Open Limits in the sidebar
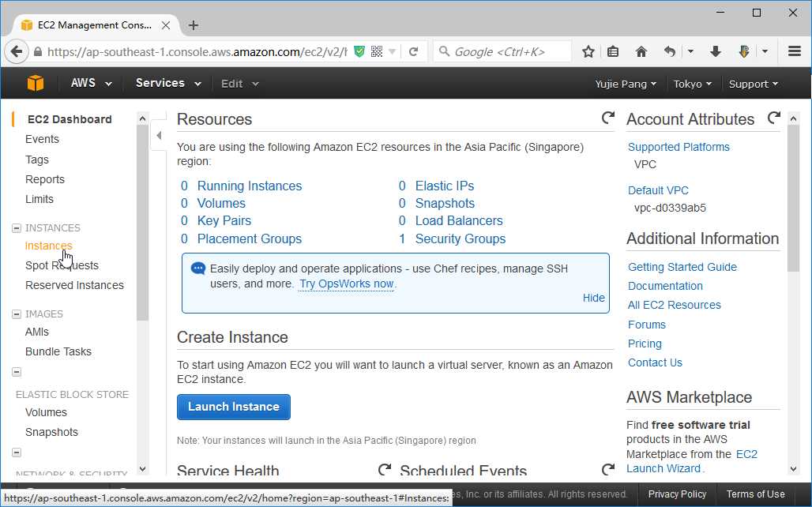 [x=39, y=199]
